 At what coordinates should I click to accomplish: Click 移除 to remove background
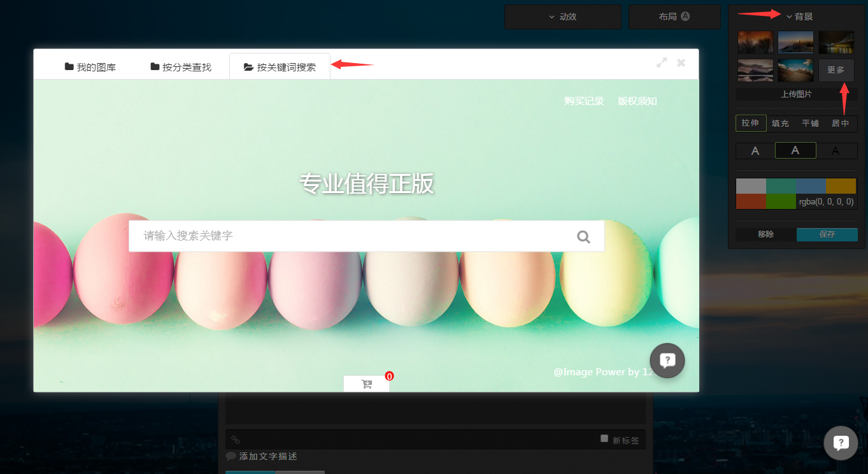(766, 234)
